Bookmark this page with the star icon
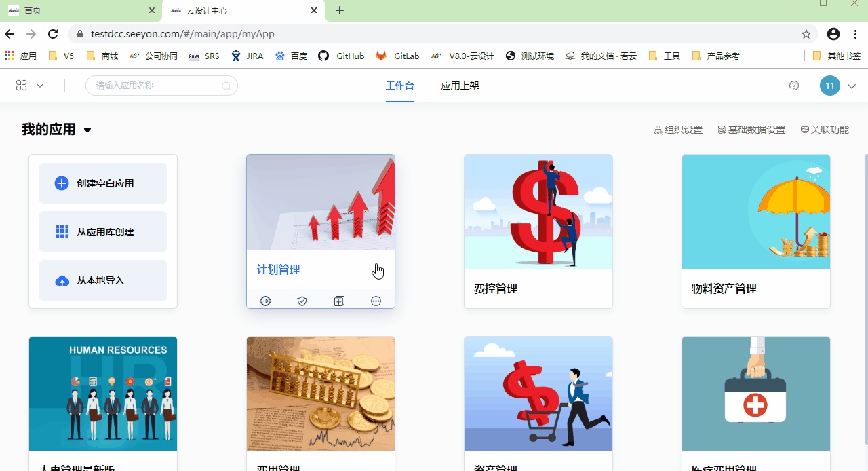868x471 pixels. click(806, 34)
